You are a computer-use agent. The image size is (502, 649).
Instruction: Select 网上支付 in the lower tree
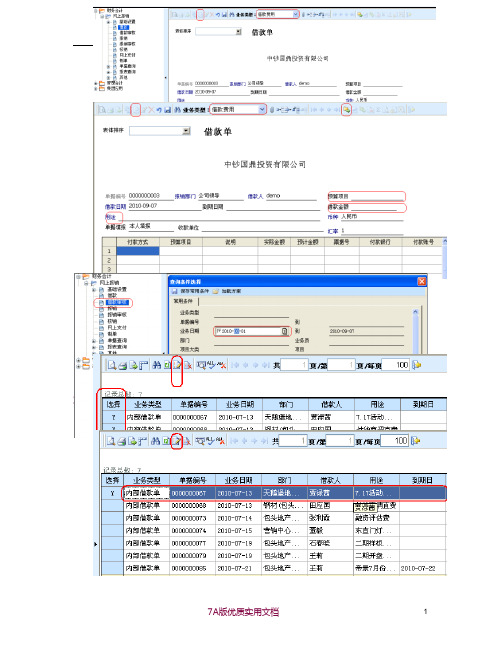point(117,327)
